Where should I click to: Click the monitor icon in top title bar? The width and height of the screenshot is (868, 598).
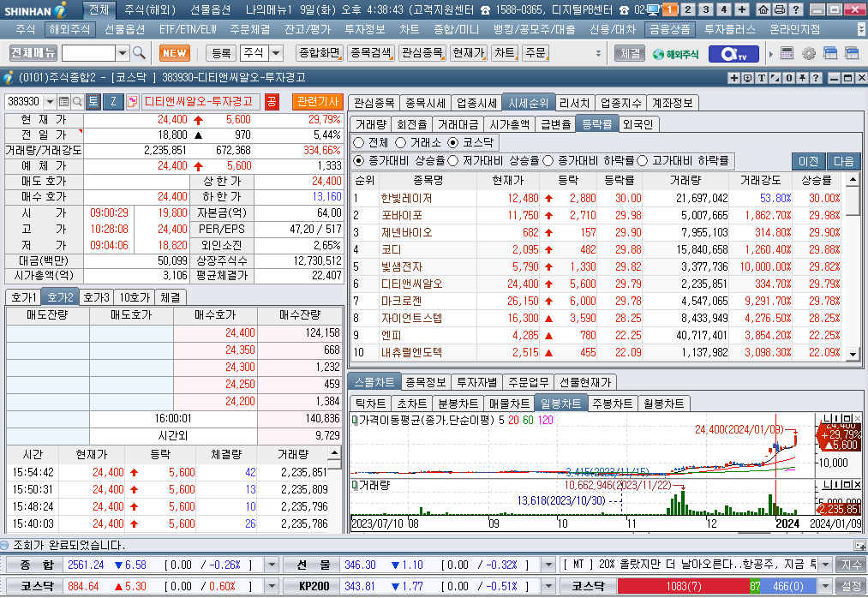tap(653, 9)
